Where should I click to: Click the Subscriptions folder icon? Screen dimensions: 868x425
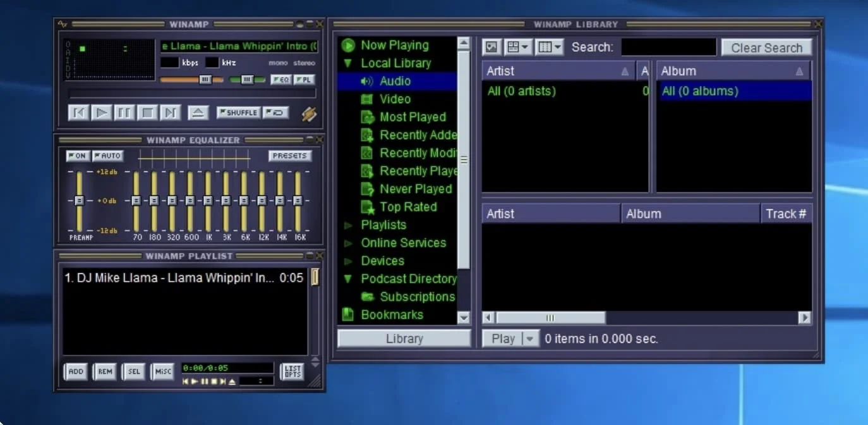pos(367,297)
